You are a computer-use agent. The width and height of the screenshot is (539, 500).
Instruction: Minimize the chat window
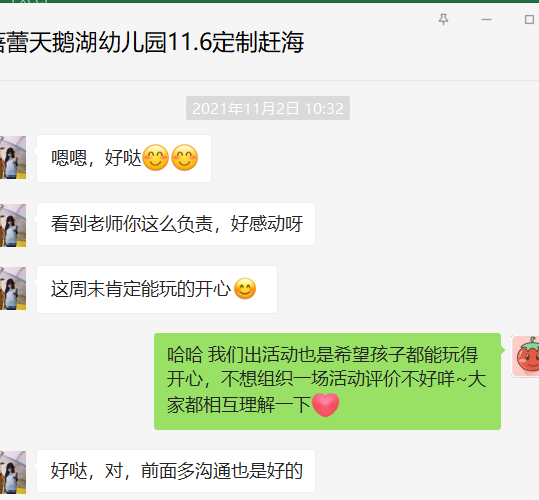coord(486,20)
